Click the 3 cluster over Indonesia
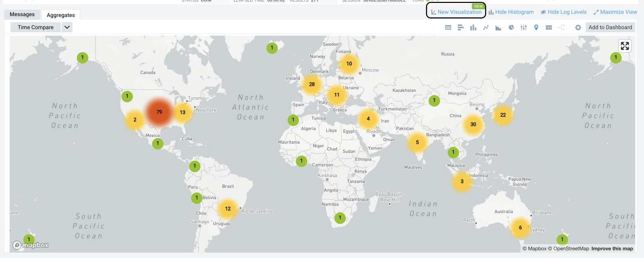The image size is (644, 258). pyautogui.click(x=462, y=181)
